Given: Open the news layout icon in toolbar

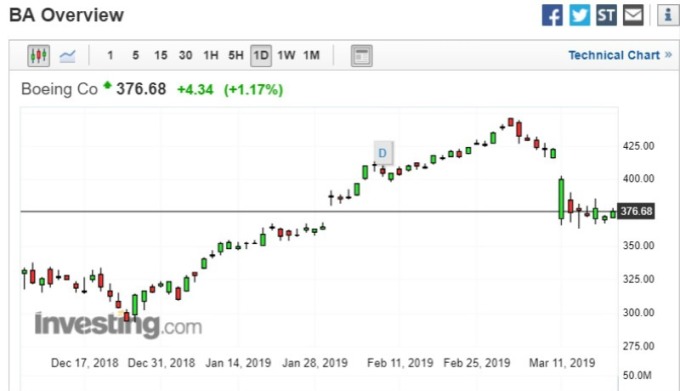Looking at the screenshot, I should click(361, 56).
